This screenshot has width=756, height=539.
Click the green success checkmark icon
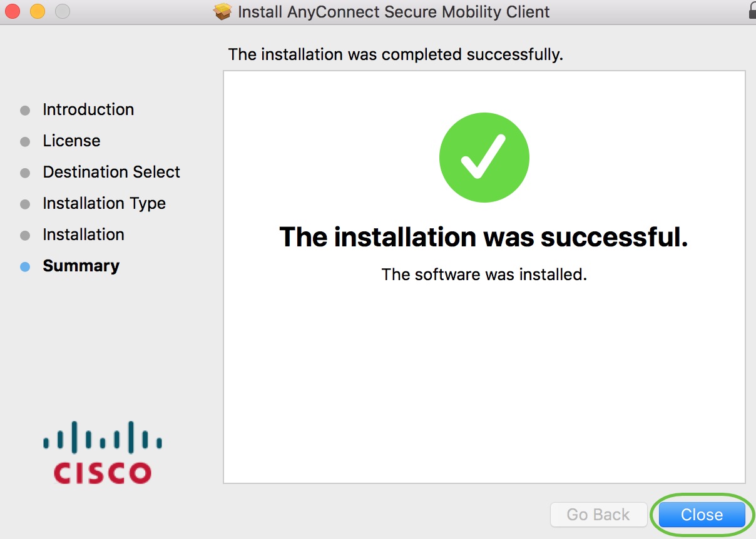coord(484,158)
